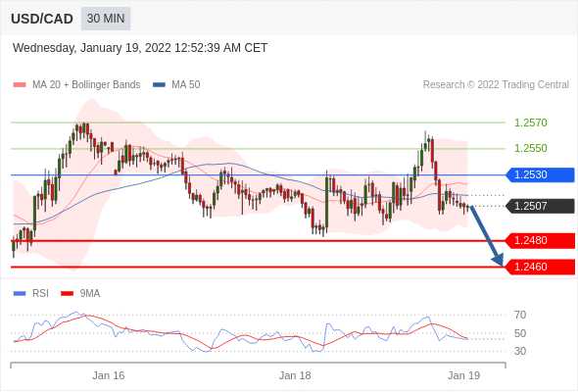The image size is (578, 392).
Task: Click the pink MA 20 legend swatch
Action: (20, 85)
